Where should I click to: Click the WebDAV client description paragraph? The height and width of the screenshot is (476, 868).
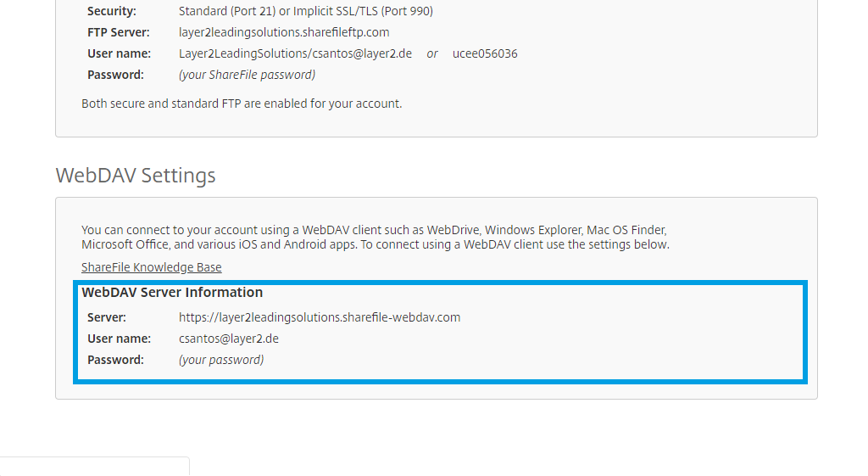click(x=375, y=238)
